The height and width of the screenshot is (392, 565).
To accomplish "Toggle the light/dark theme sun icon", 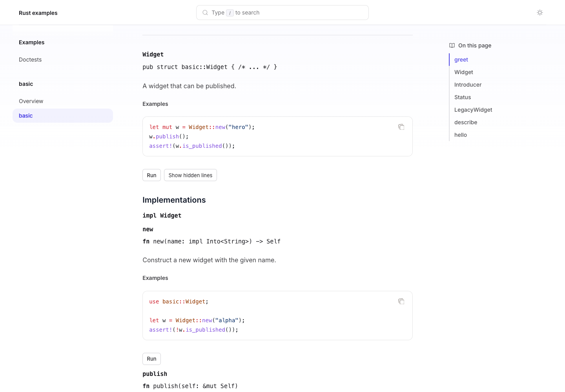I will [540, 13].
